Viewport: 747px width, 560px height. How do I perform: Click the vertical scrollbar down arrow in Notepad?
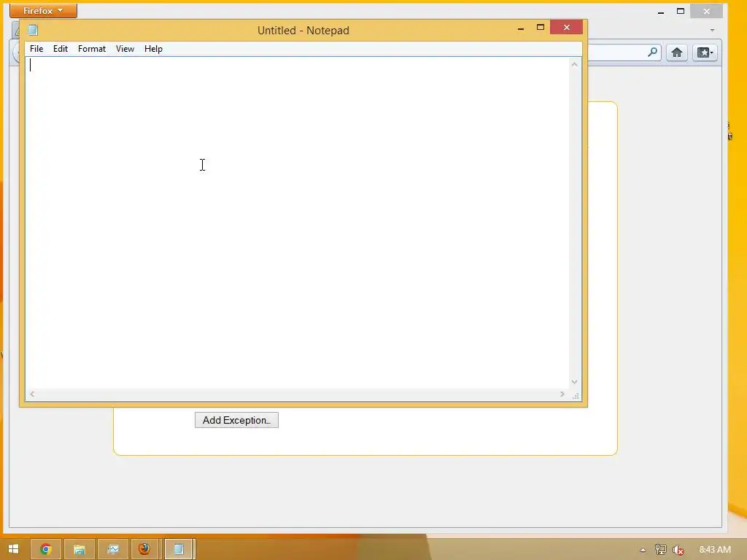[x=575, y=382]
